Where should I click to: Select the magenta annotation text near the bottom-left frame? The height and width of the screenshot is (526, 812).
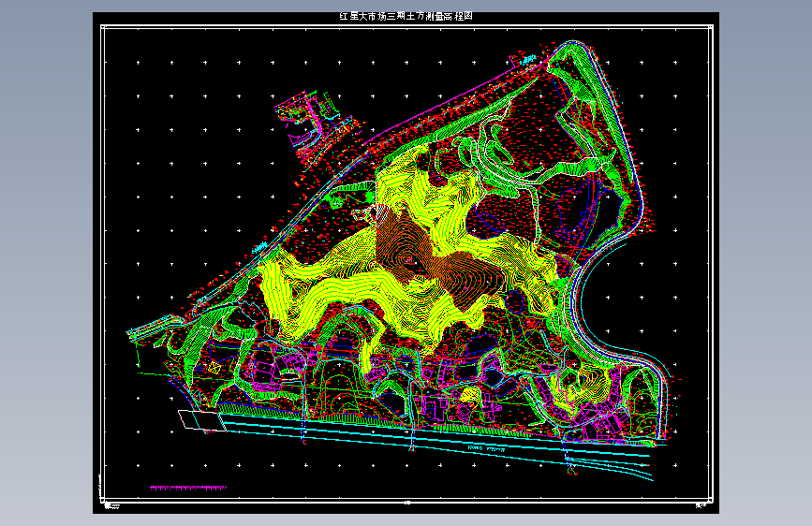(x=188, y=488)
